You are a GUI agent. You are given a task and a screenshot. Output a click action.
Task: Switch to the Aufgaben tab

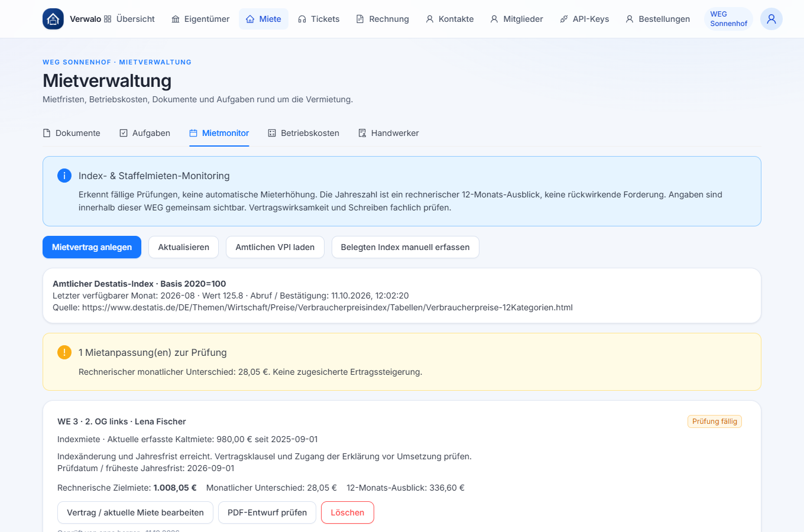pyautogui.click(x=145, y=133)
